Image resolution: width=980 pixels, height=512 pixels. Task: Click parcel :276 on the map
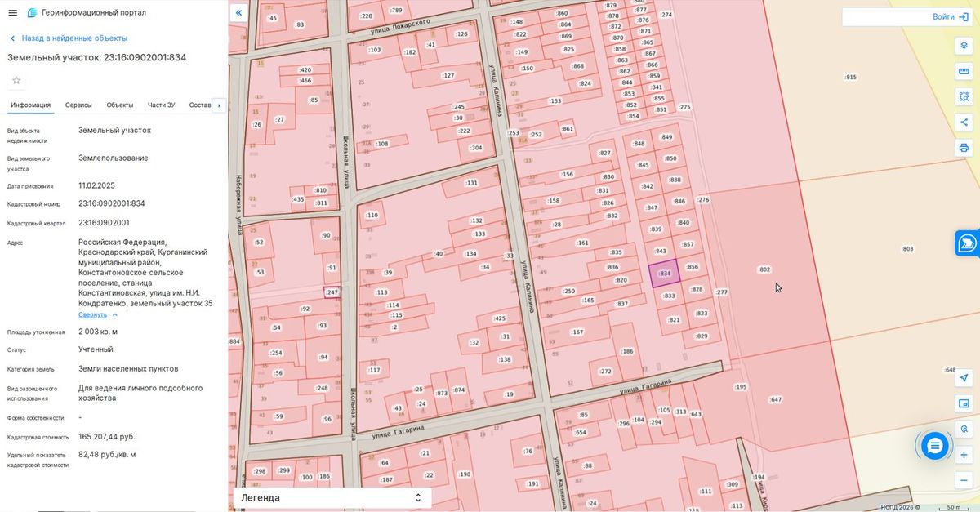(703, 199)
